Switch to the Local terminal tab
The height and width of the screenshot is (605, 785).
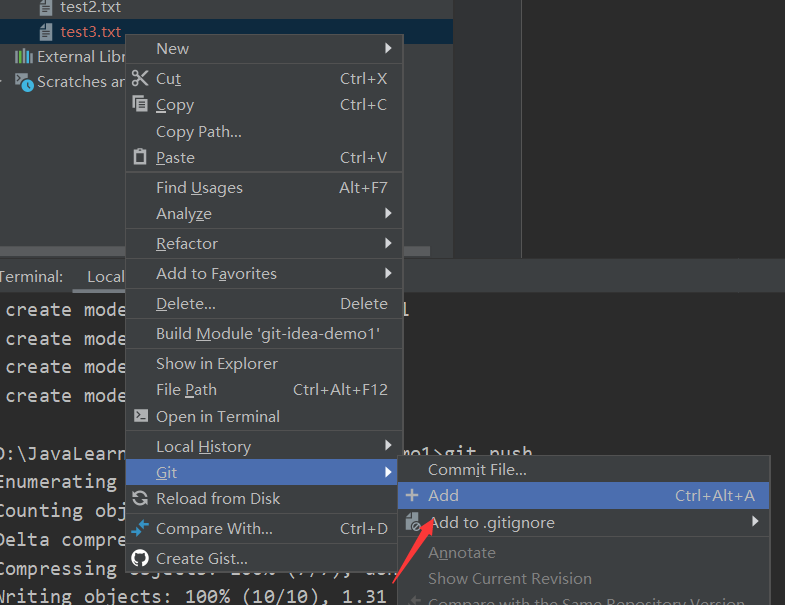click(105, 277)
